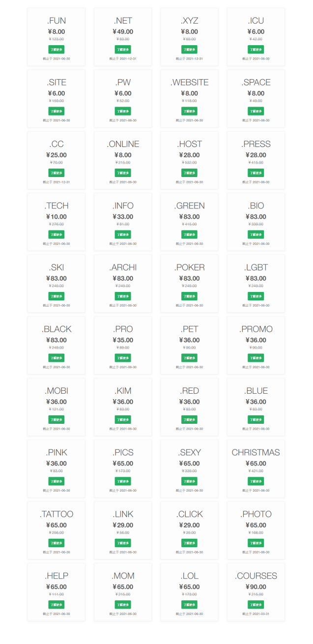Select the .MOM domain heading
Image resolution: width=313 pixels, height=644 pixels.
[123, 576]
